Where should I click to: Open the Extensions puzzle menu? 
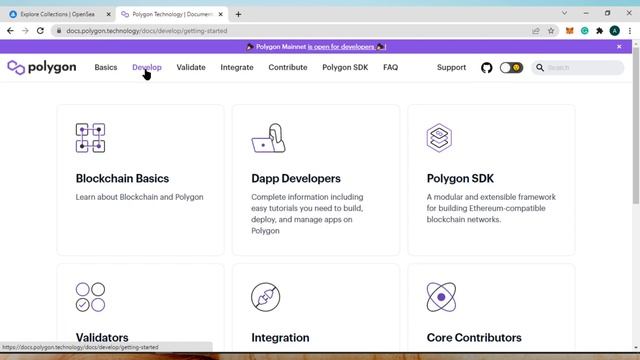(x=600, y=31)
